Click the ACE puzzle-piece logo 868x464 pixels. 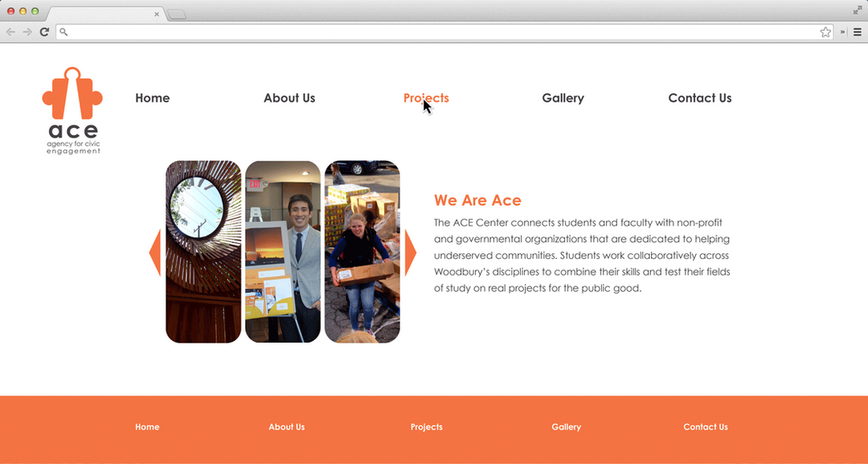72,110
